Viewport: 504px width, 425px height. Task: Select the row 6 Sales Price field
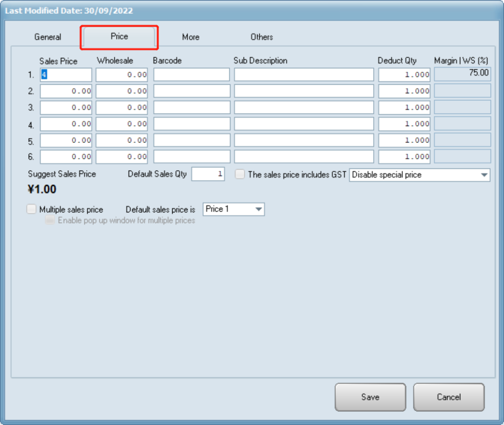tap(66, 156)
